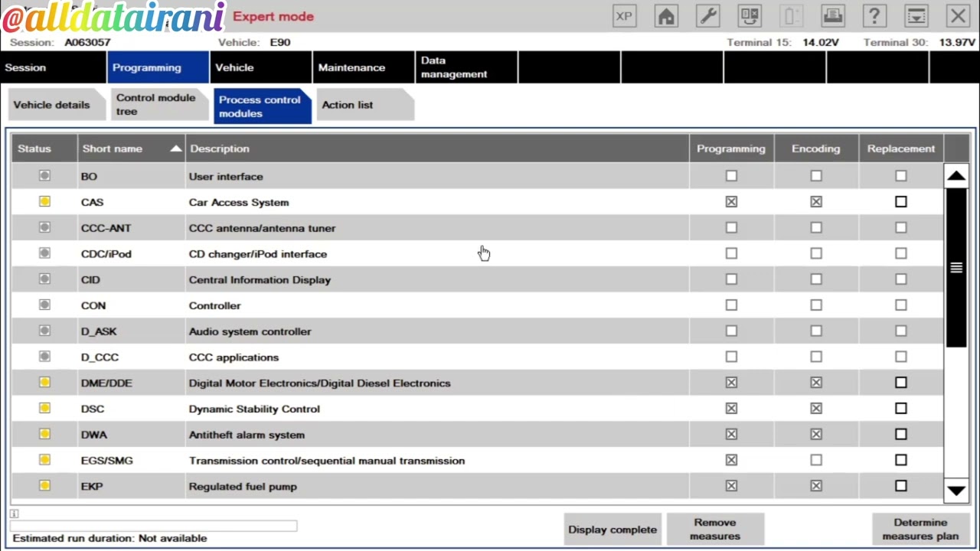The image size is (980, 551).
Task: Click the "CCC-ANT" short name
Action: (x=106, y=228)
